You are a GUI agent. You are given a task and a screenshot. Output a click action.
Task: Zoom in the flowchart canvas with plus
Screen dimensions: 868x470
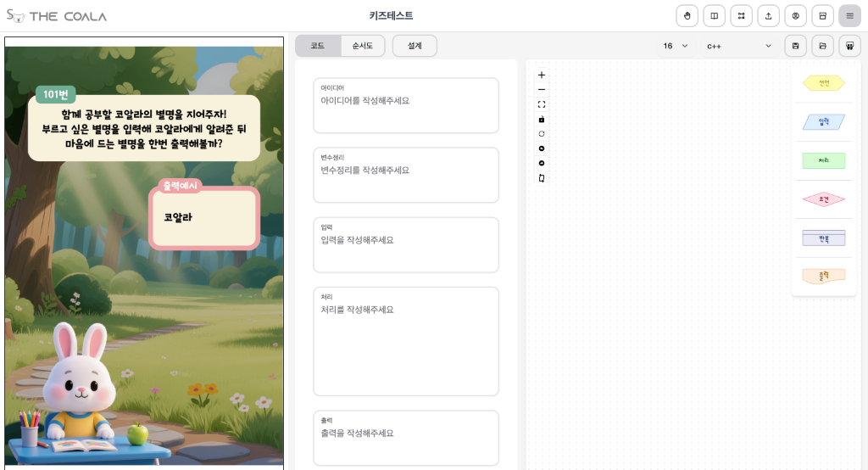tap(542, 75)
